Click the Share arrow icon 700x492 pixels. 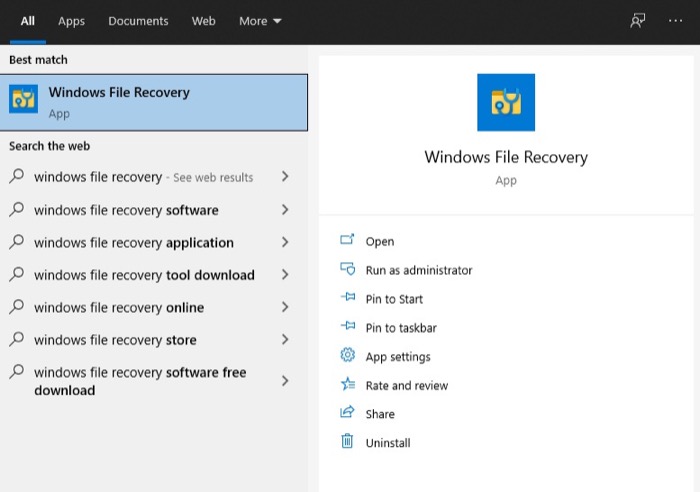347,412
